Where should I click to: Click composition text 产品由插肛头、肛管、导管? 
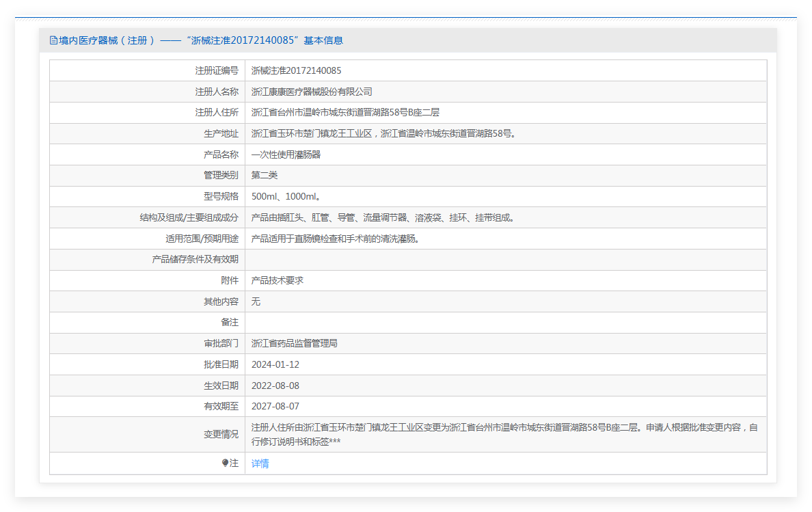click(x=382, y=217)
